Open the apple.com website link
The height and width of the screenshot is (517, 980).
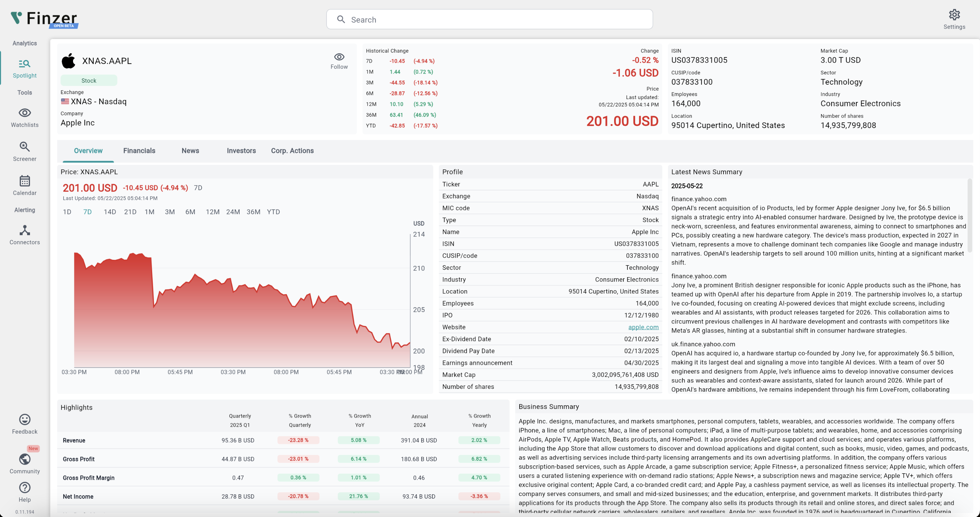pos(643,327)
